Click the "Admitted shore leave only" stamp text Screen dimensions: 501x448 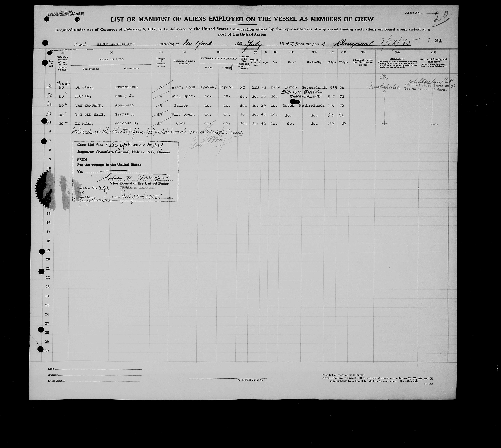pos(430,85)
